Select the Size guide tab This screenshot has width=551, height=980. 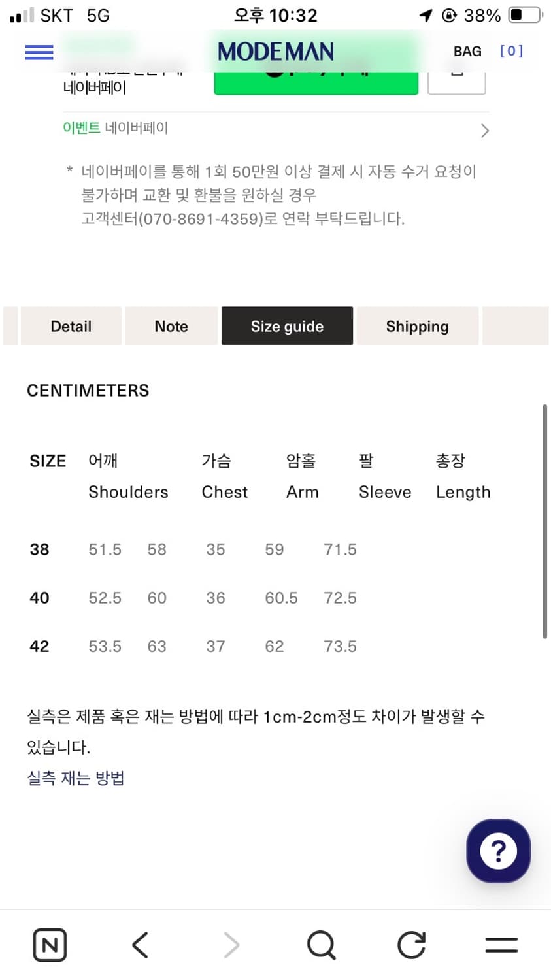pos(287,326)
